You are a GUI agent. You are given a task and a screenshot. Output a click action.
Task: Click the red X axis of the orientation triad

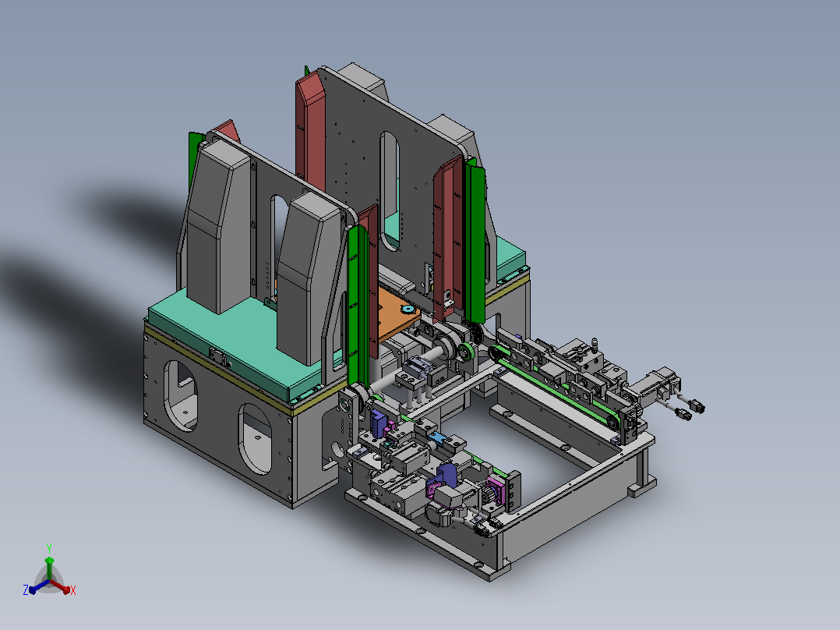[61, 586]
